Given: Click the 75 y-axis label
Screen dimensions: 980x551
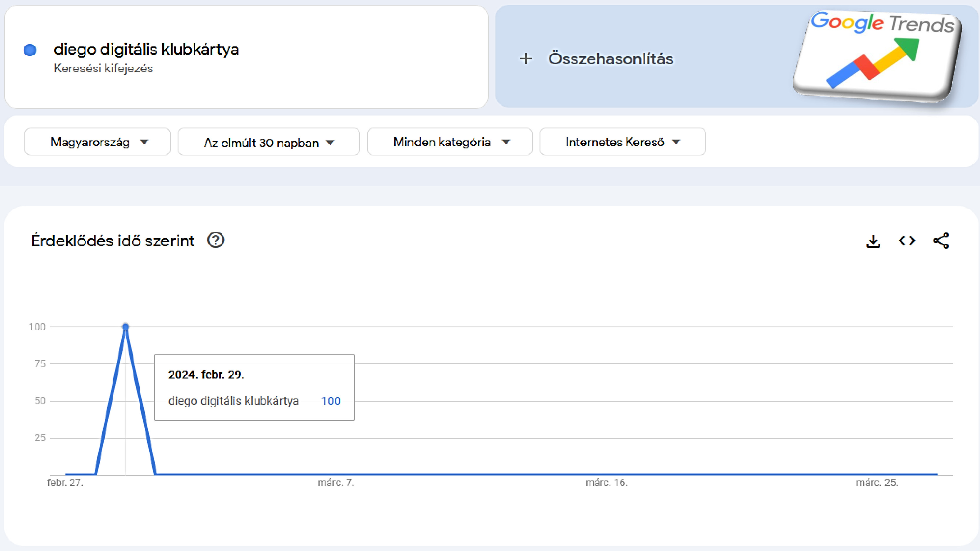Looking at the screenshot, I should click(x=40, y=364).
